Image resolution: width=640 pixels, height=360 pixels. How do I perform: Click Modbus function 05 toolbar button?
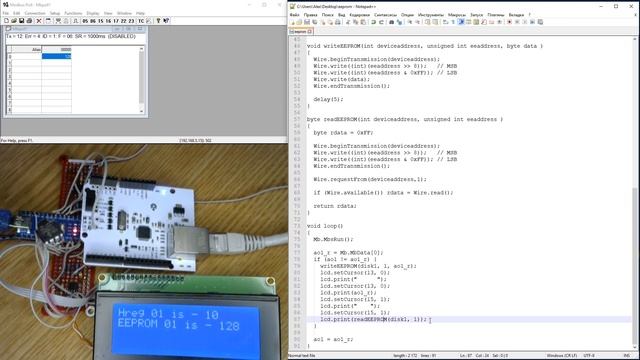(85, 21)
